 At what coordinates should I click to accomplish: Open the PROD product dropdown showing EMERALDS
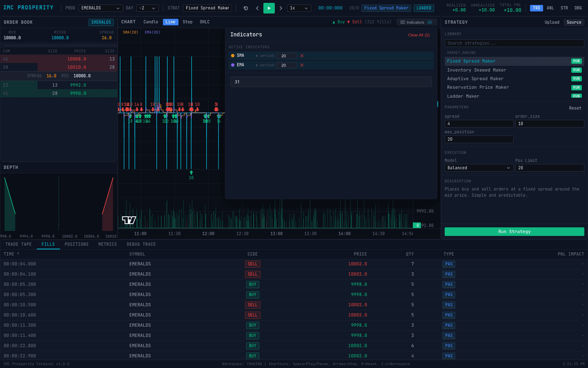pos(101,8)
